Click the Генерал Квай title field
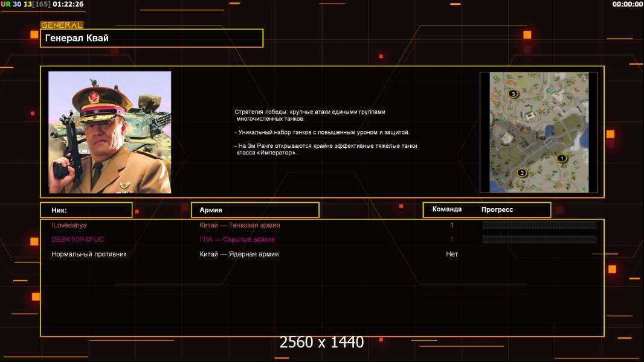The image size is (644, 362). 152,38
